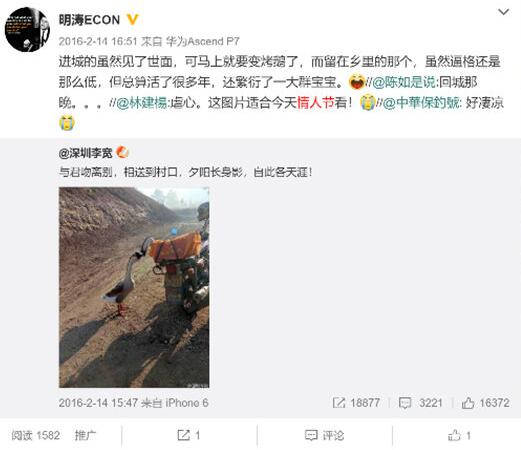521x450 pixels.
Task: Click the 推广 promote button
Action: point(85,435)
